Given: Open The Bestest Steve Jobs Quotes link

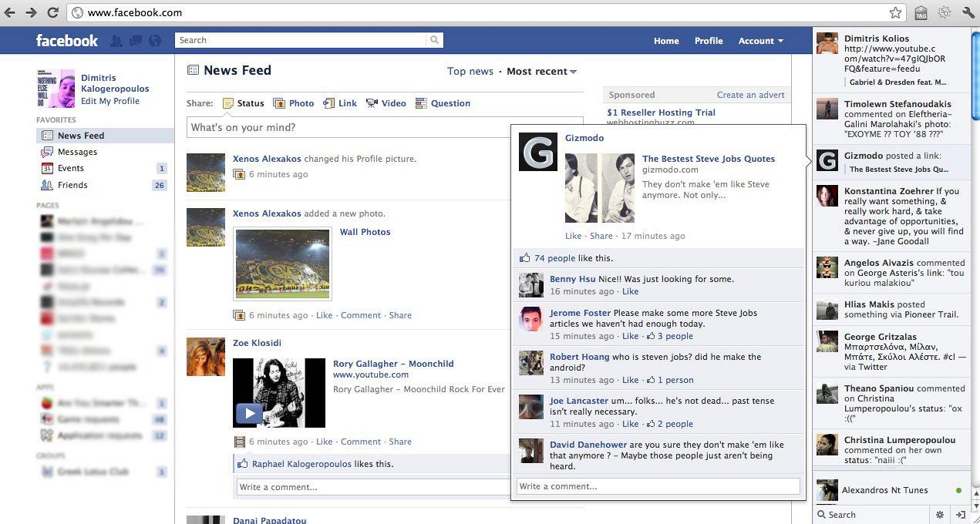Looking at the screenshot, I should pos(709,159).
